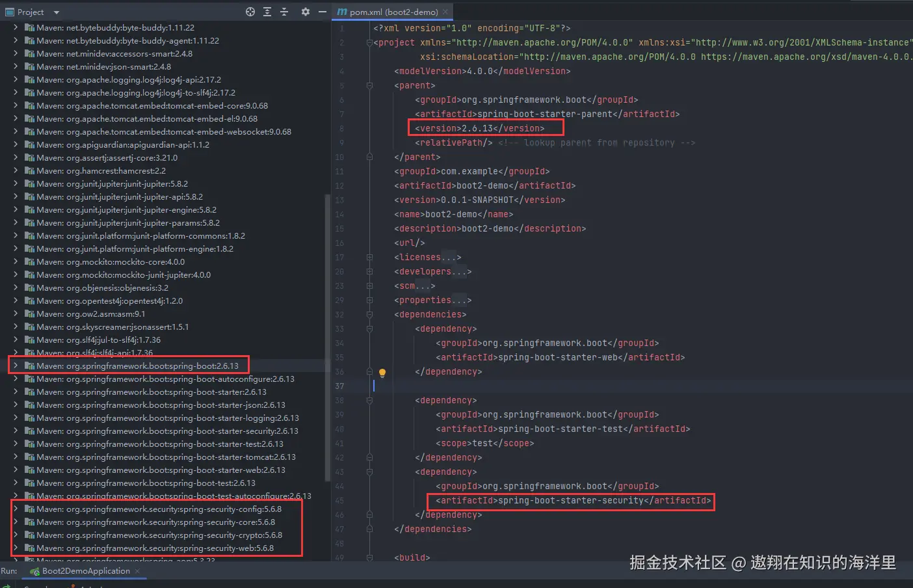Viewport: 913px width, 588px height.
Task: Switch to the pom.xml (boot2-demo) tab
Action: click(393, 12)
